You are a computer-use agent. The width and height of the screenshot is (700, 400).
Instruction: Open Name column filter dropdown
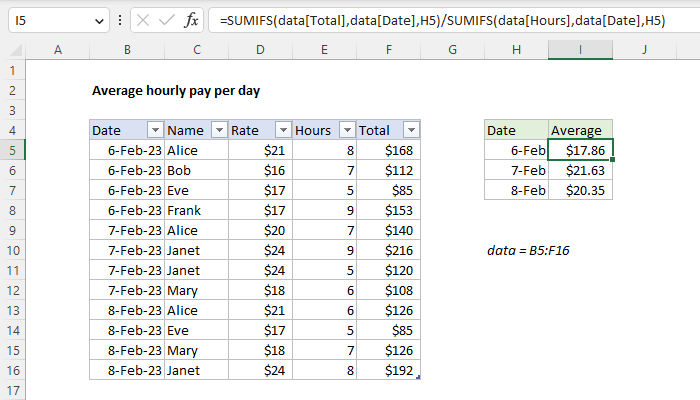(x=219, y=130)
